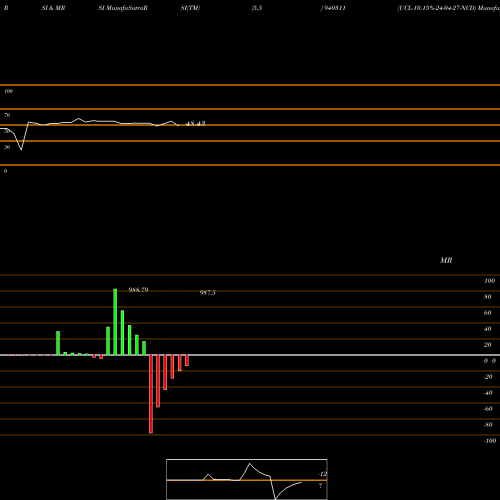
Task: Click the -12 value in mini chart
Action: point(322,474)
